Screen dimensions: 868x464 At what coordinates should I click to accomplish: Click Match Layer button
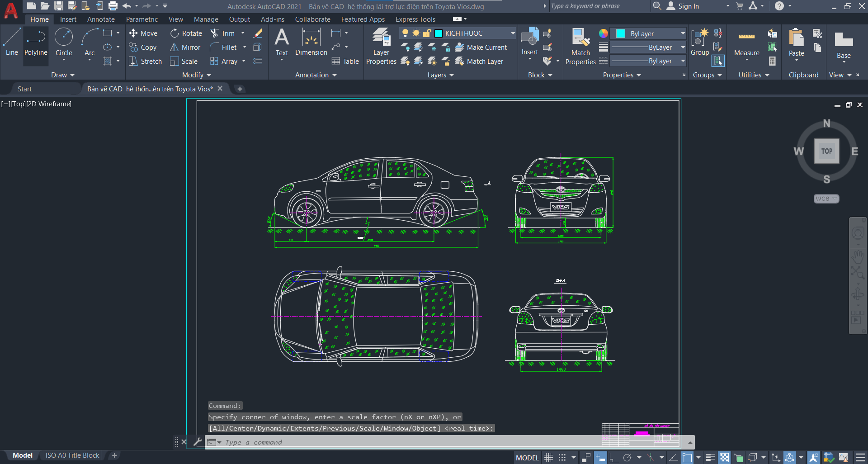tap(479, 61)
